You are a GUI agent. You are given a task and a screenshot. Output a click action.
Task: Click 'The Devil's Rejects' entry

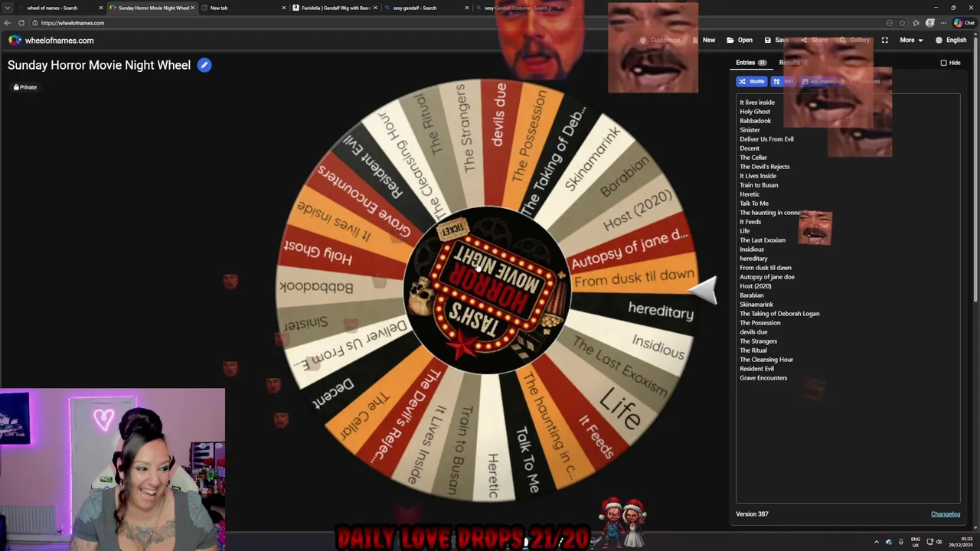[764, 167]
